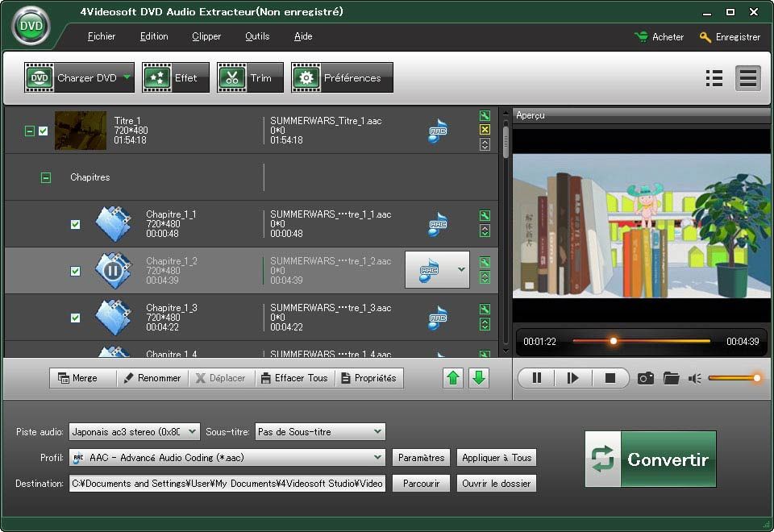
Task: Click AAC format icon for Chapitre_1_3
Action: coord(437,318)
